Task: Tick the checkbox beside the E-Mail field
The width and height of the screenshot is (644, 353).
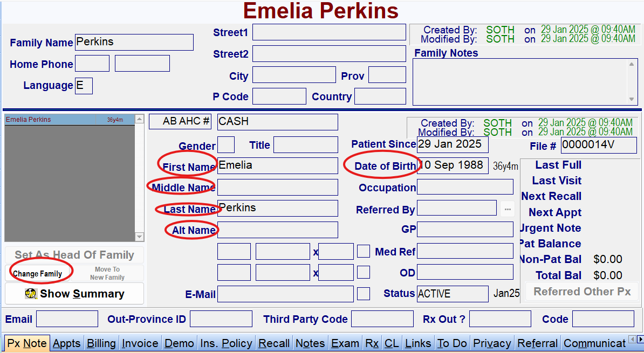Action: (x=364, y=294)
